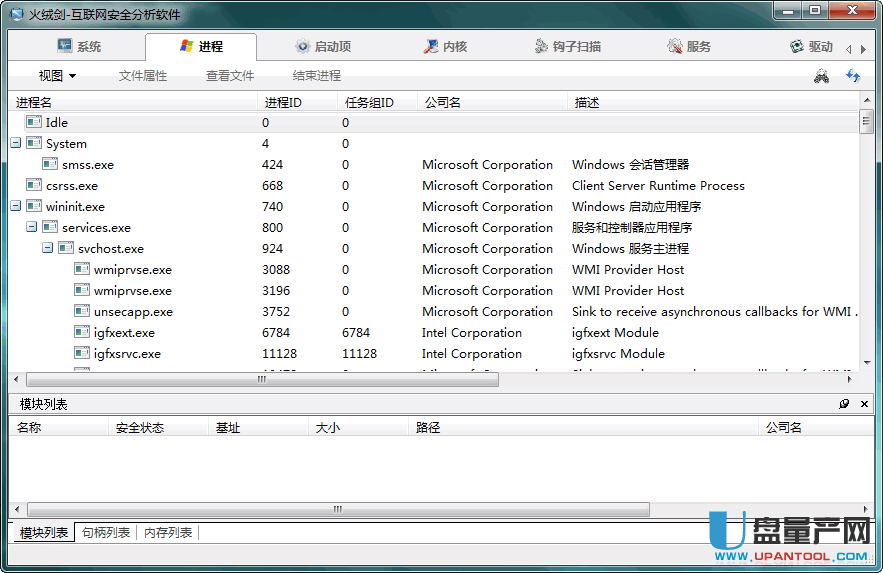Collapse the svchost.exe tree node
Screen dimensions: 883x573
pyautogui.click(x=48, y=249)
